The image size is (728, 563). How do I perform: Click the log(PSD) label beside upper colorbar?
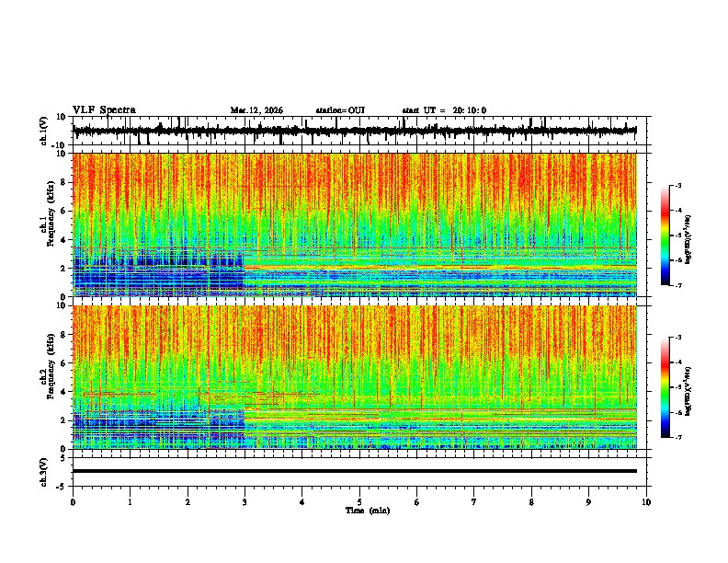[x=688, y=240]
